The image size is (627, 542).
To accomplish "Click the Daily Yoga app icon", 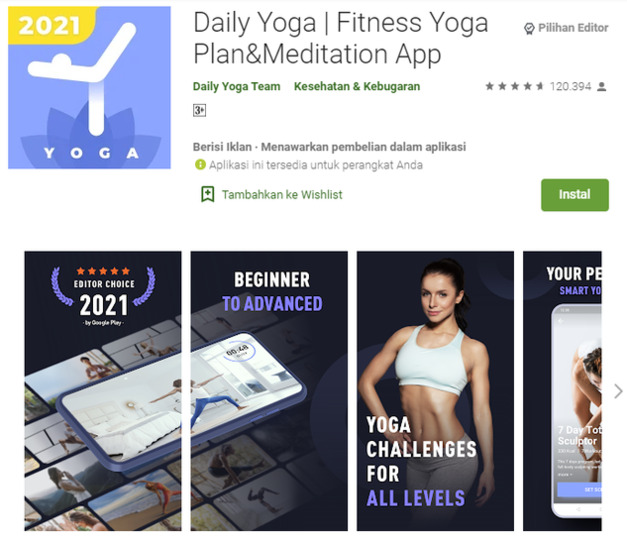I will click(89, 87).
